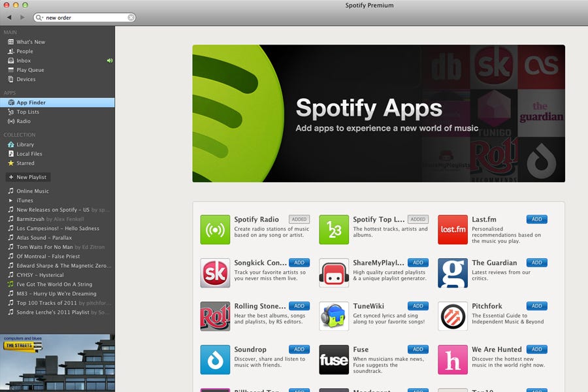
Task: Open People in sidebar
Action: (57, 52)
